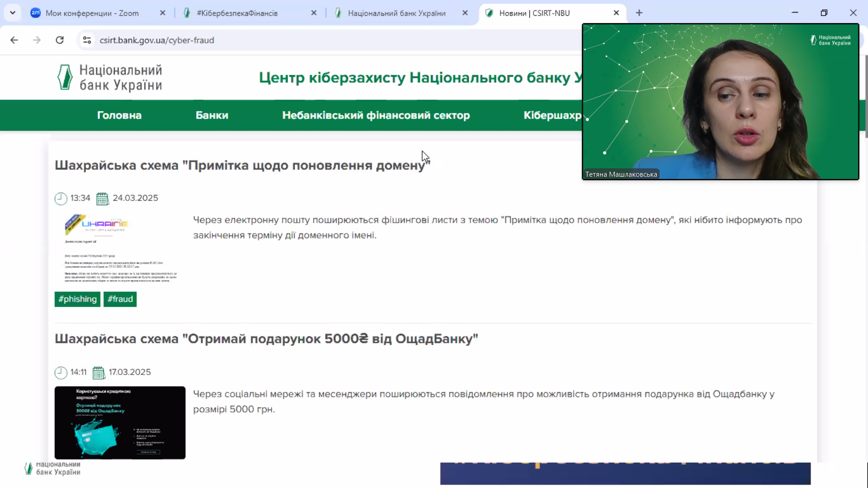The image size is (868, 488).
Task: Click the browser forward arrow
Action: (x=37, y=40)
